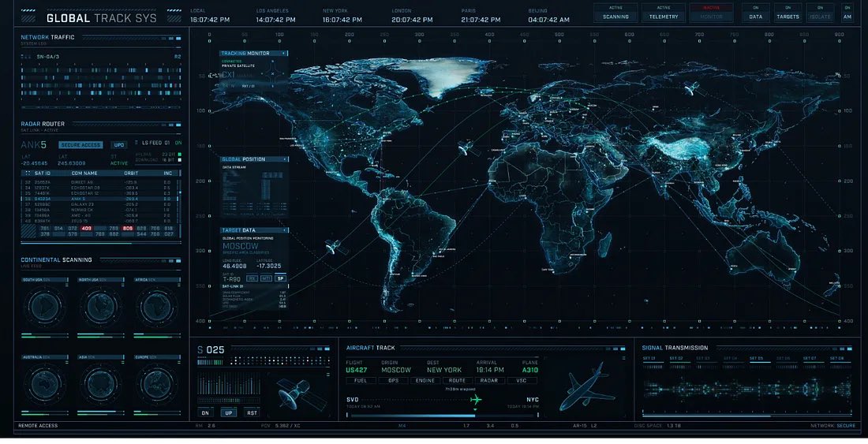
Task: Click the flight progress bar SVD to NYC
Action: (x=443, y=415)
